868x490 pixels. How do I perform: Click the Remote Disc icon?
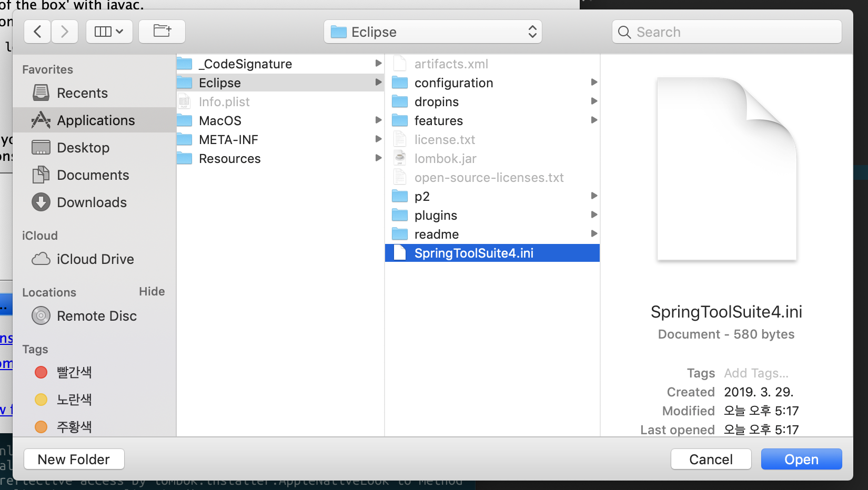[41, 316]
